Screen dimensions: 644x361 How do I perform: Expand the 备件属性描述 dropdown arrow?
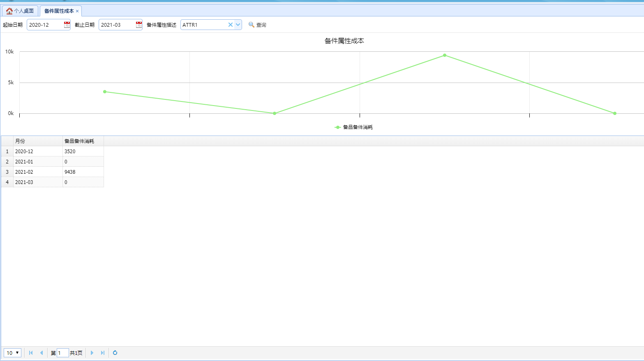[x=238, y=25]
